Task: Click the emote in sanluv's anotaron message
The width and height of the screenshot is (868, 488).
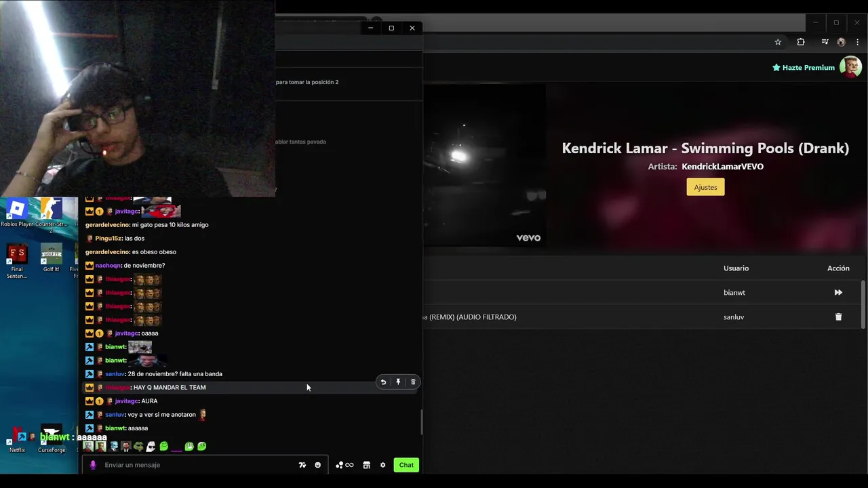Action: coord(202,414)
